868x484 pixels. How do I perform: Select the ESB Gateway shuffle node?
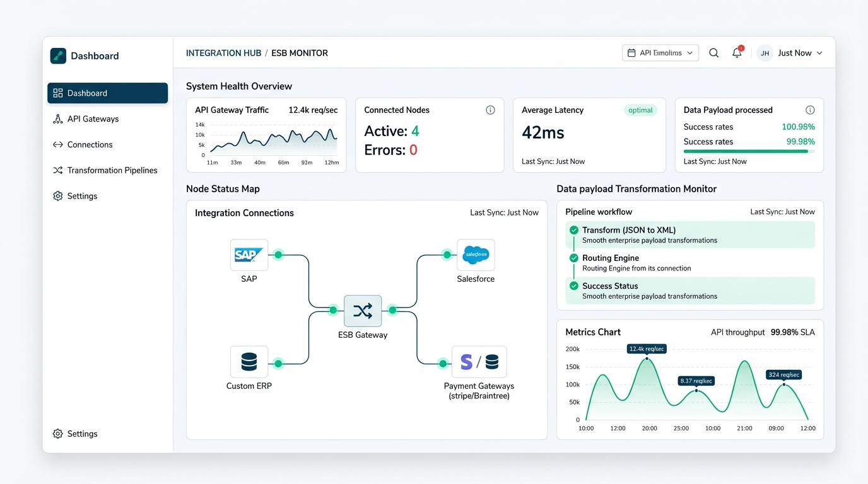tap(363, 311)
